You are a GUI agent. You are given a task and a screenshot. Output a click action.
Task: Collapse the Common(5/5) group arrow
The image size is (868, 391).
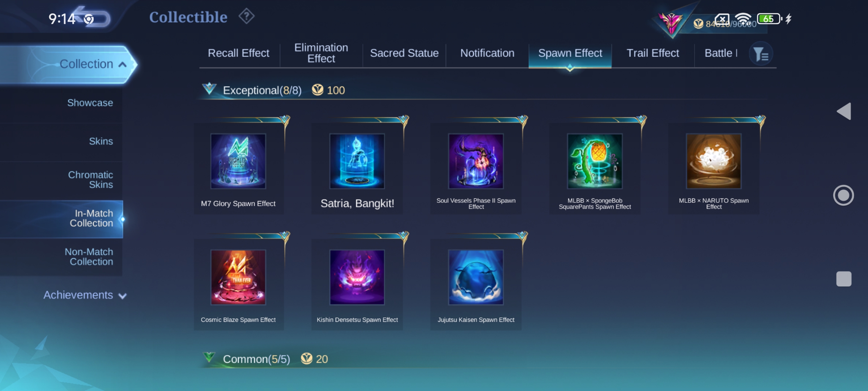pyautogui.click(x=209, y=358)
